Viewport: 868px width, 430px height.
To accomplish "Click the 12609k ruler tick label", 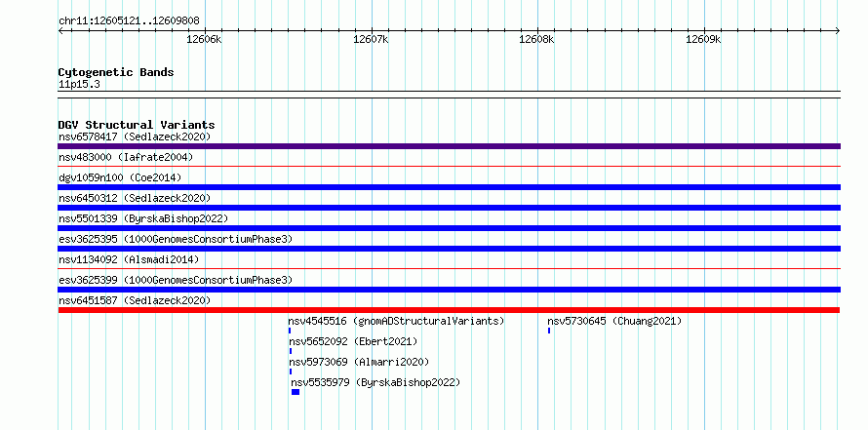I will [x=703, y=39].
